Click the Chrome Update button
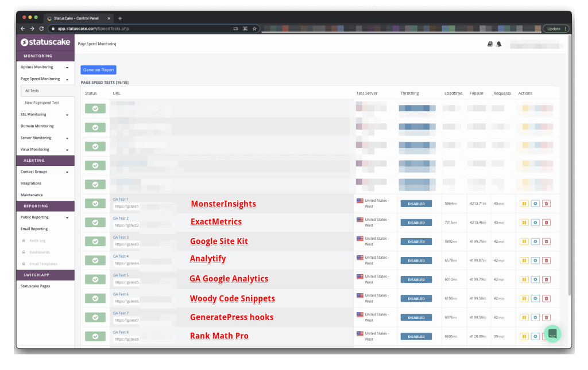Screen dimensions: 588x370 (556, 29)
